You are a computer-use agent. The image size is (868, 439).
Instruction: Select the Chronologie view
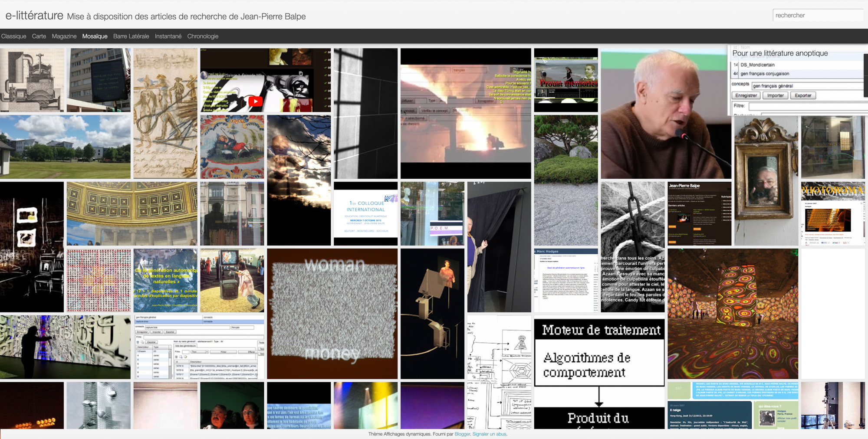tap(203, 36)
